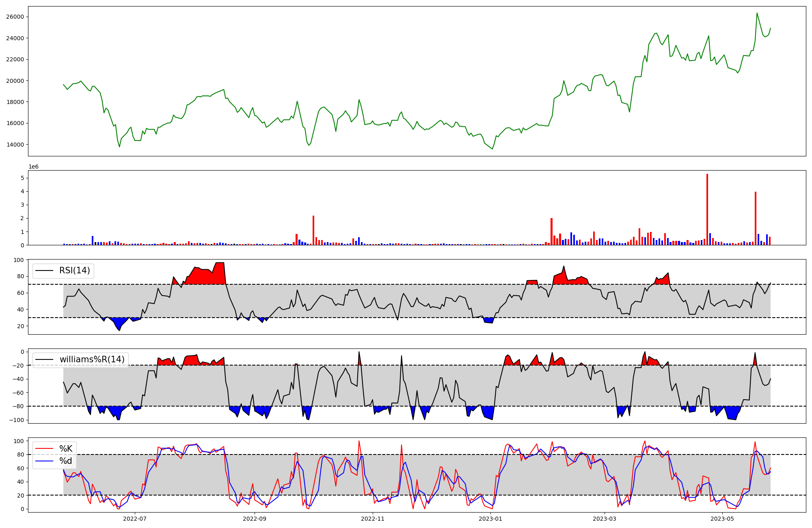The height and width of the screenshot is (528, 812).
Task: Click the red %K legend line
Action: (44, 449)
